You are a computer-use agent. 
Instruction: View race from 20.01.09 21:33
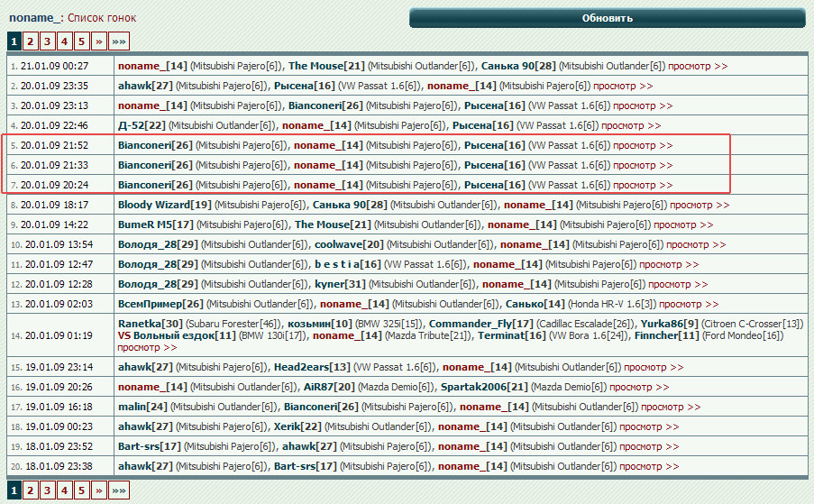click(x=643, y=166)
